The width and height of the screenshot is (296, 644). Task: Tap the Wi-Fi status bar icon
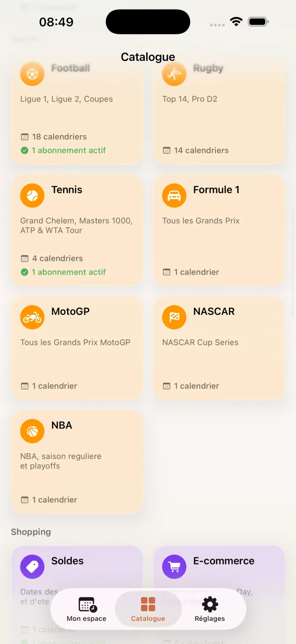tap(236, 22)
